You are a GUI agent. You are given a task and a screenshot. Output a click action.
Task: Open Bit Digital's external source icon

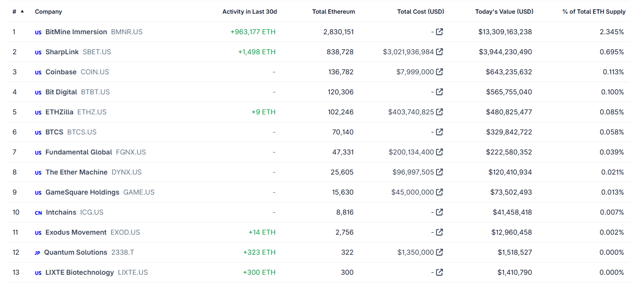439,92
